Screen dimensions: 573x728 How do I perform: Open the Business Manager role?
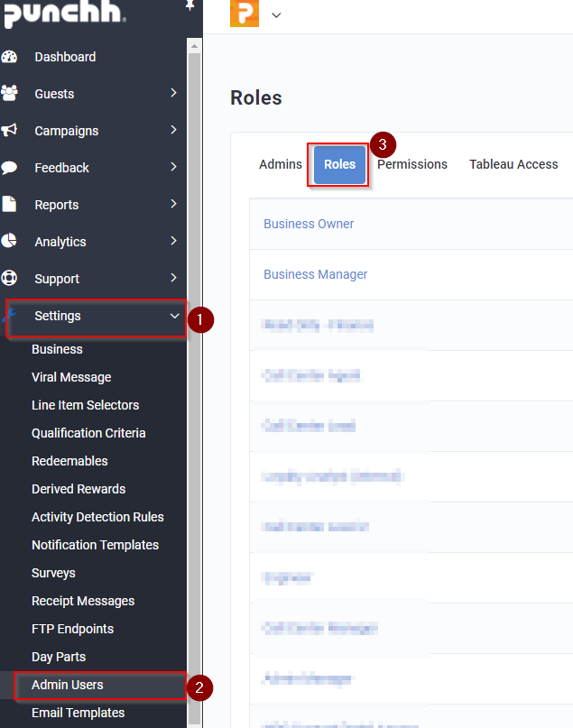pyautogui.click(x=315, y=274)
